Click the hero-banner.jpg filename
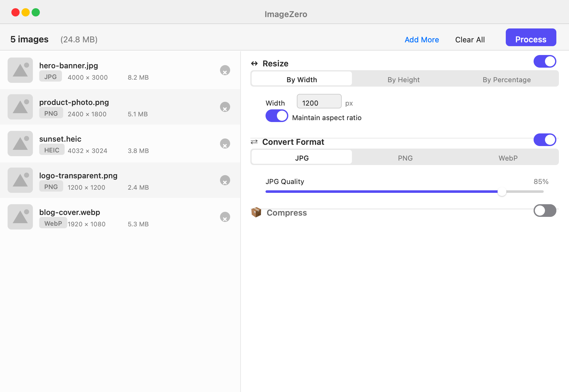The image size is (569, 392). coord(69,65)
